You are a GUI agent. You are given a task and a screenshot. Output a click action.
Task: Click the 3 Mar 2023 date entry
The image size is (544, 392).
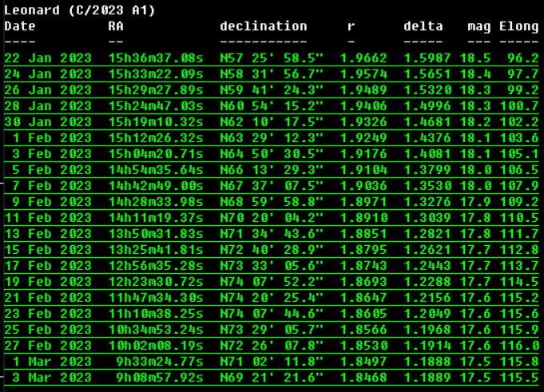coord(52,378)
